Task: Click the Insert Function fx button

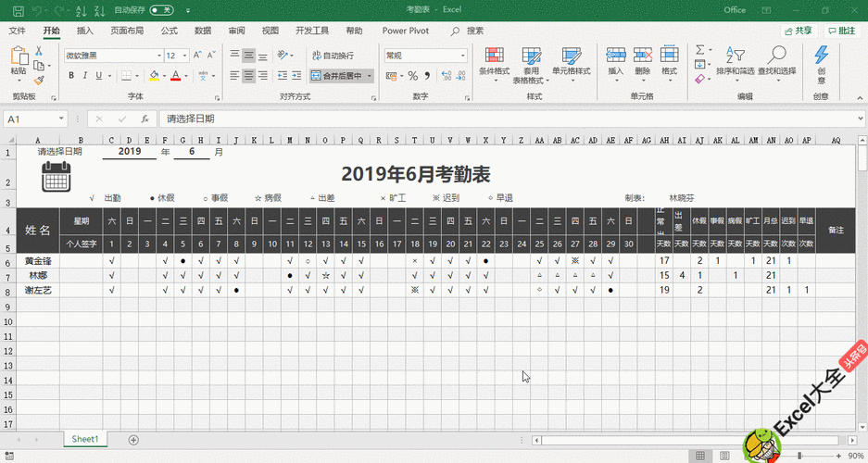Action: coord(145,119)
